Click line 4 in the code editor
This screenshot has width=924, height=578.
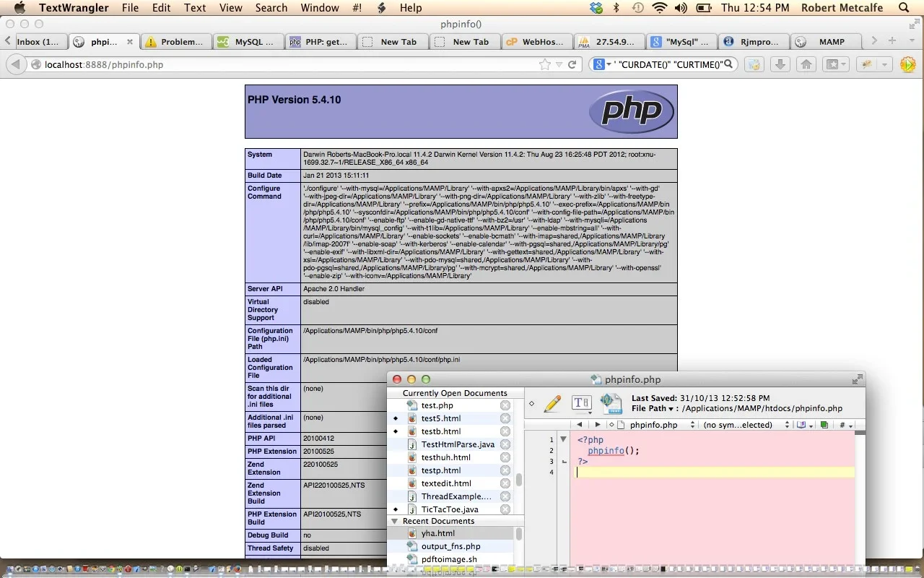pyautogui.click(x=715, y=473)
